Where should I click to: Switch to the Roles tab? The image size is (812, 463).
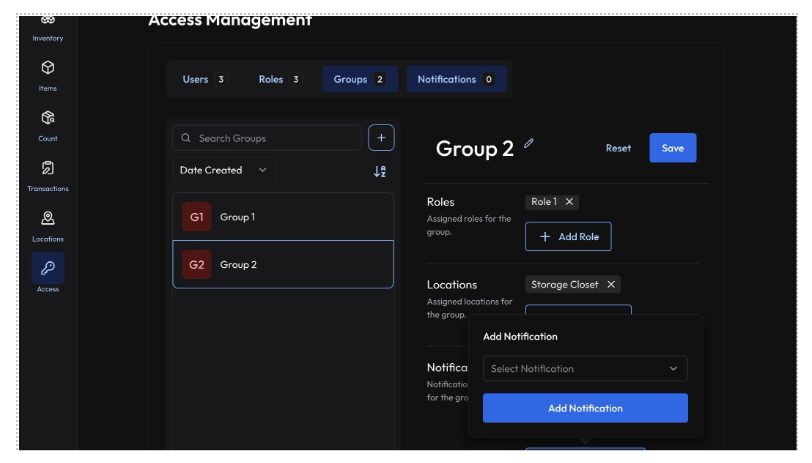[x=280, y=79]
